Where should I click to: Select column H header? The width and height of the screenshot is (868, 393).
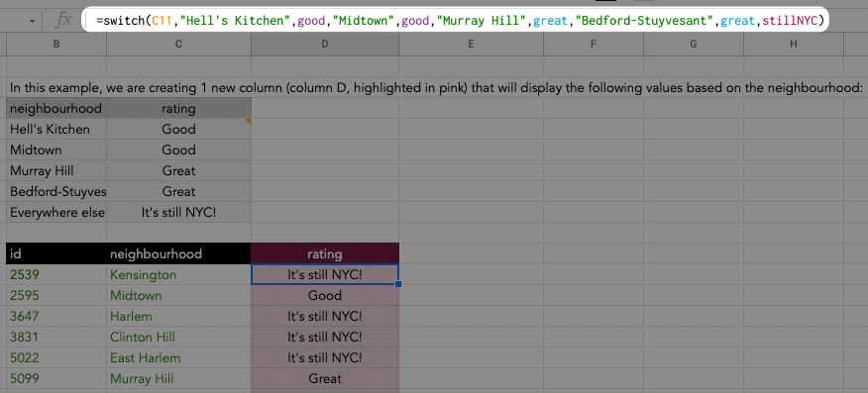pos(794,45)
